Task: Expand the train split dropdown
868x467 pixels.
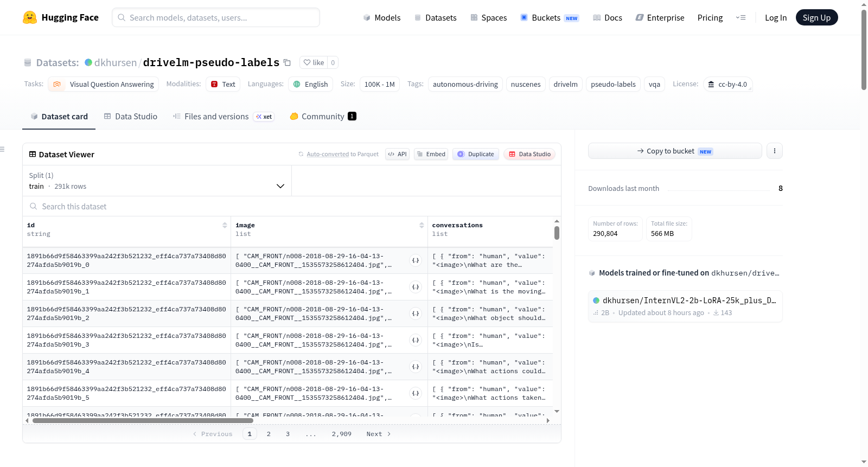Action: [157, 181]
